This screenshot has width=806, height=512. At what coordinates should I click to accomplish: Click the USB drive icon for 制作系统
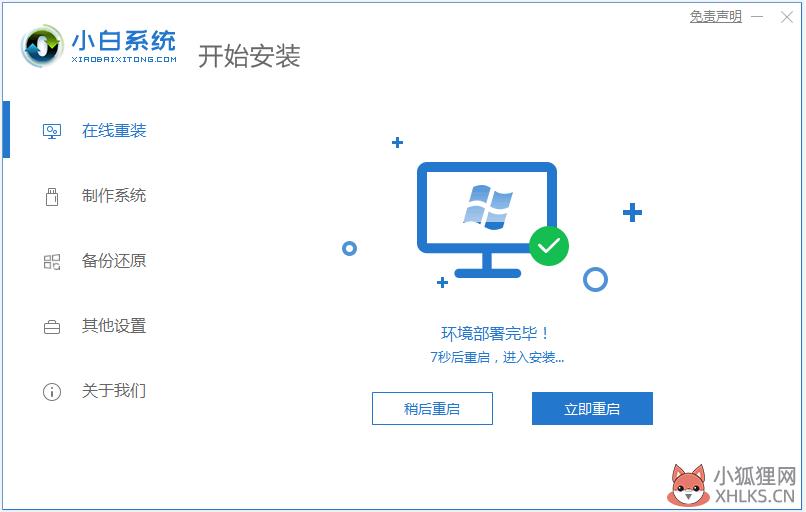pos(52,196)
